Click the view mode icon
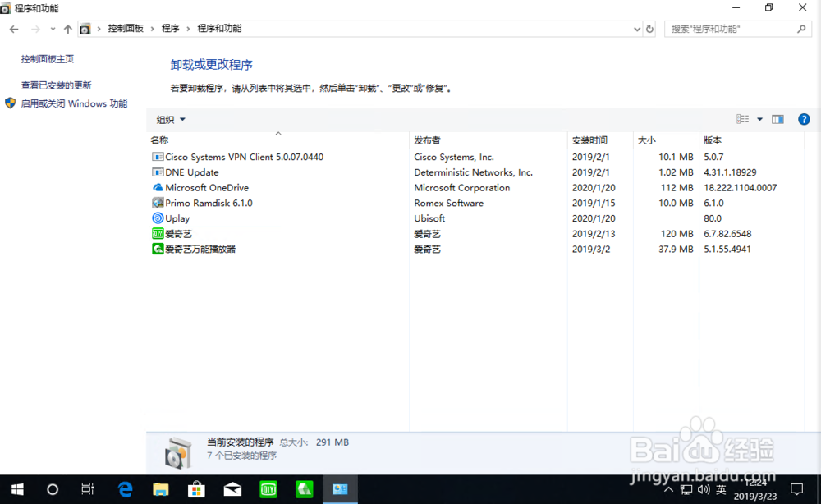The image size is (821, 504). point(742,119)
